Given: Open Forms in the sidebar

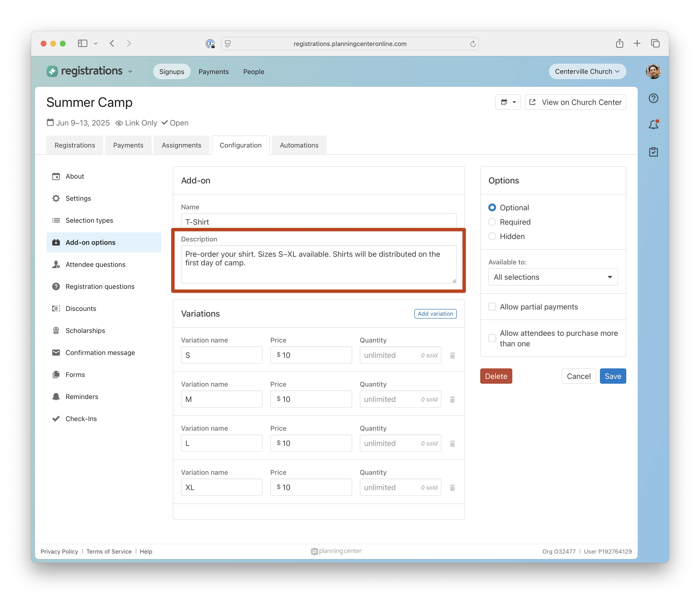Looking at the screenshot, I should 104,375.
